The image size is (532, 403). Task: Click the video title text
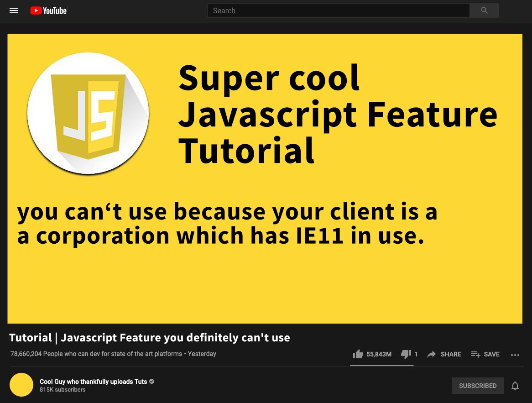(150, 337)
